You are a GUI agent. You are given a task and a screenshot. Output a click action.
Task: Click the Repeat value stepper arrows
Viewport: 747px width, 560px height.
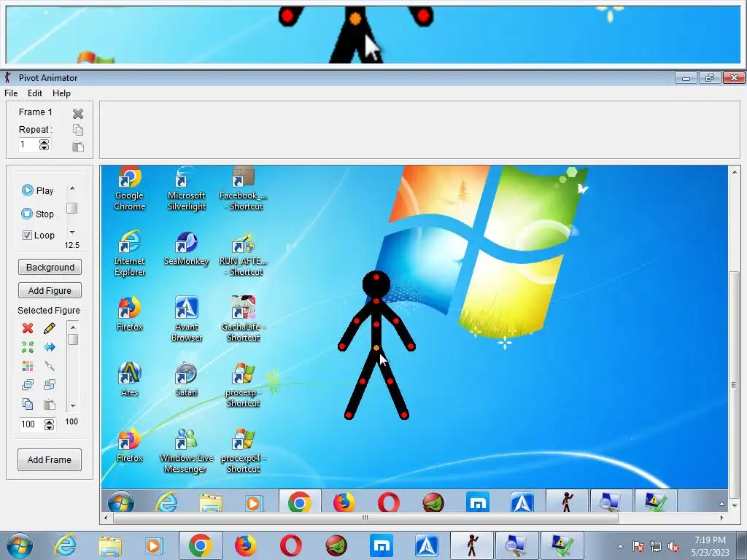click(44, 145)
